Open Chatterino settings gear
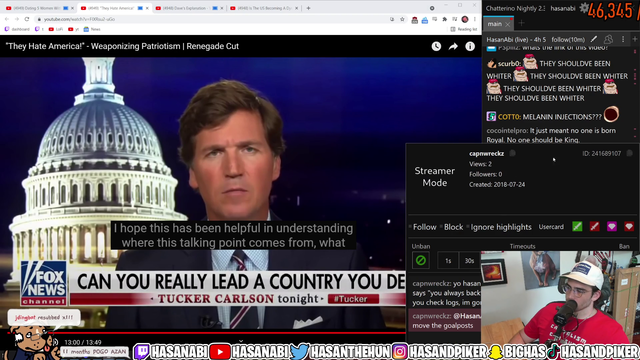This screenshot has height=360, width=640. pos(584,8)
